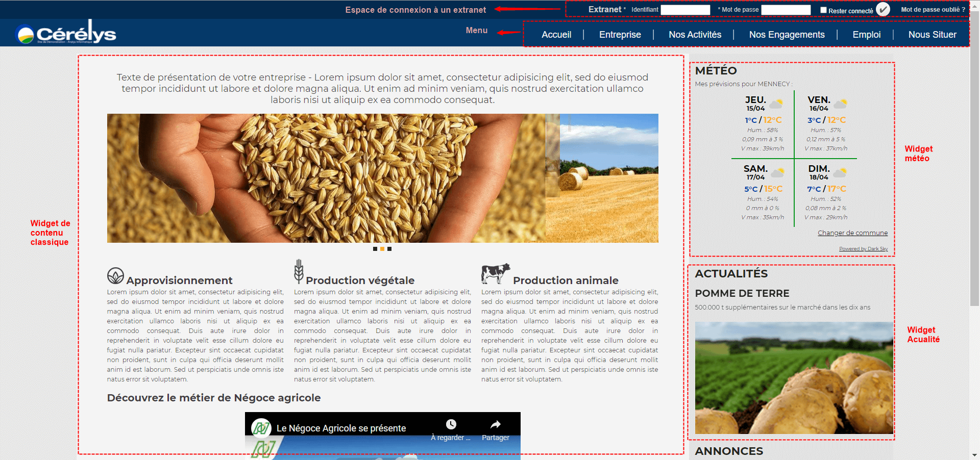Select the third carousel slide dot
Viewport: 980px width, 460px height.
389,249
